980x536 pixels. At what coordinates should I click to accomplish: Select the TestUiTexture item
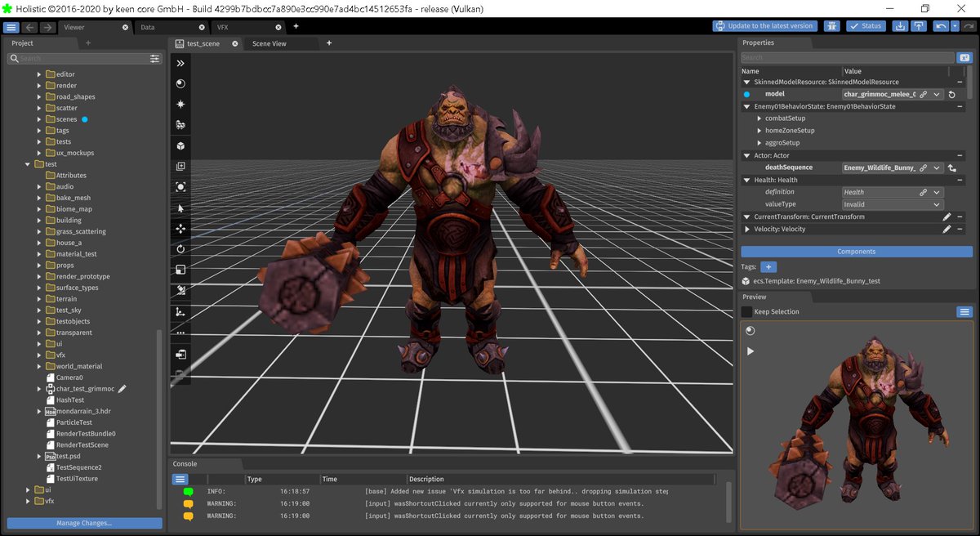tap(77, 479)
